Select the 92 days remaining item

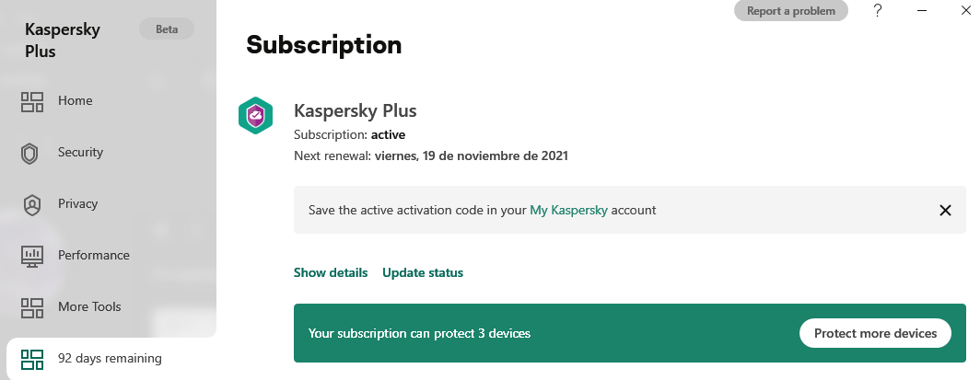pos(110,359)
